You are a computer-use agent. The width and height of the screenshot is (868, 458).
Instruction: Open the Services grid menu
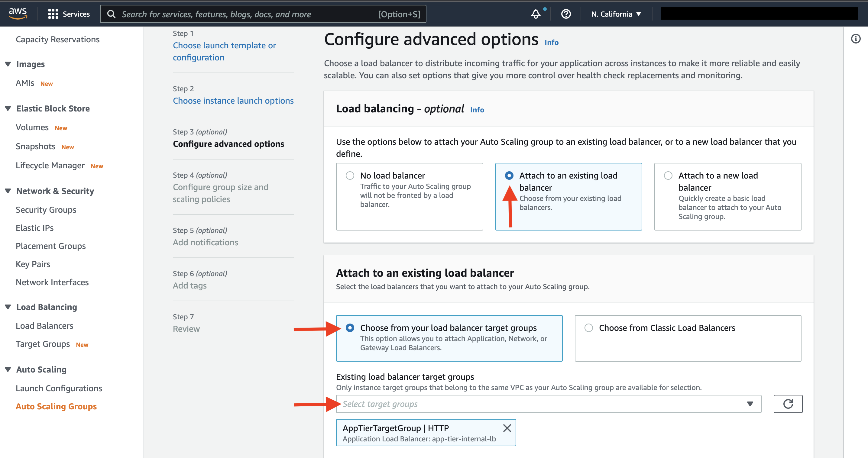click(x=69, y=14)
